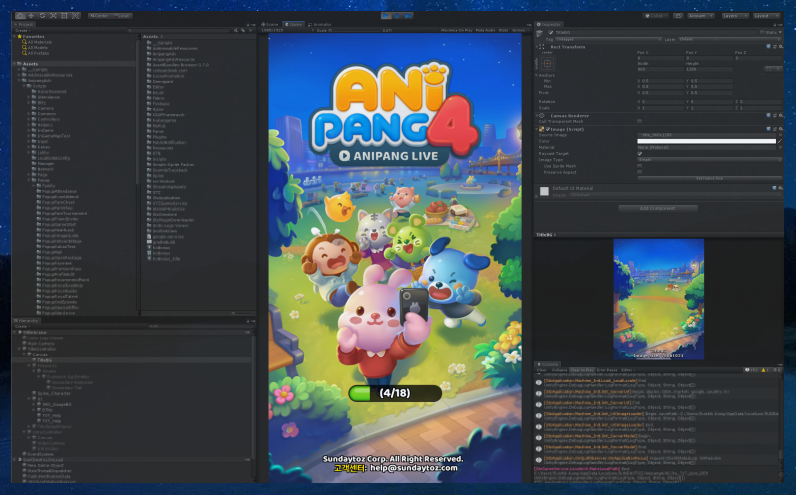Open Rect Transform component settings gear
The width and height of the screenshot is (796, 495).
click(781, 47)
